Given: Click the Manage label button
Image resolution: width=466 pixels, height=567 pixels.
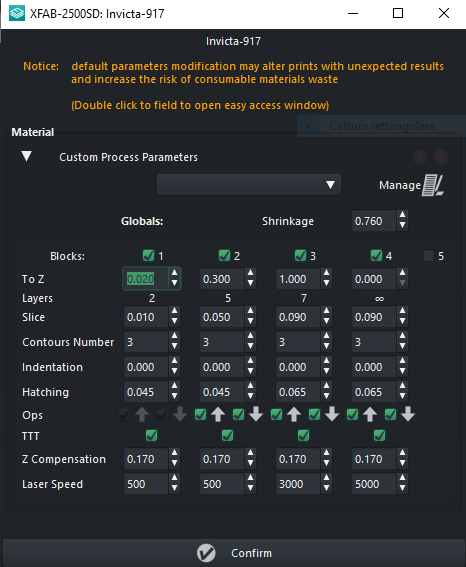Looking at the screenshot, I should pos(400,185).
